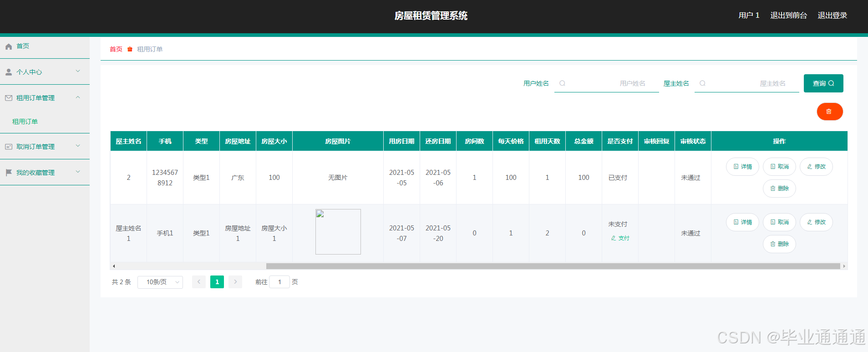Image resolution: width=868 pixels, height=352 pixels.
Task: Click 修改 for the 广东 row
Action: (816, 167)
